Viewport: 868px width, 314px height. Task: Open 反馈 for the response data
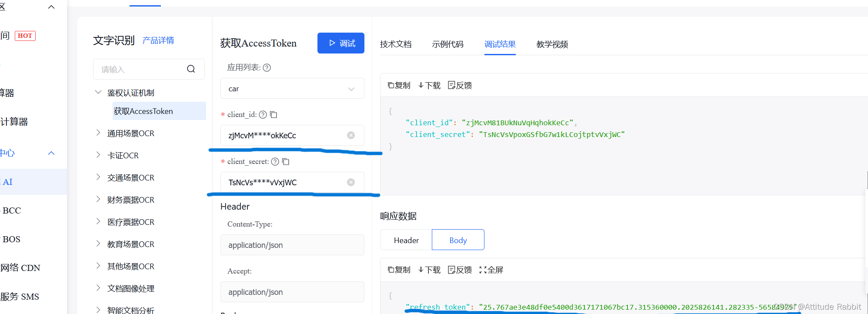460,270
